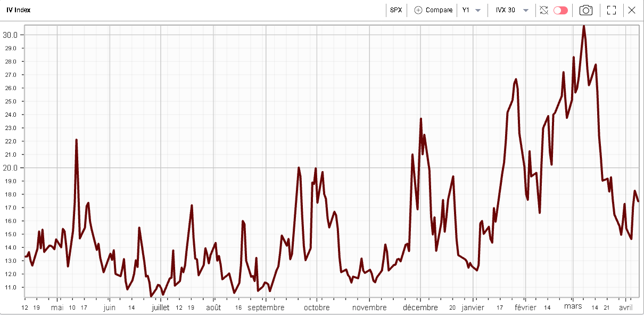Screen dimensions: 644x315
Task: Click the 20 date tick after décembre
Action: click(452, 308)
